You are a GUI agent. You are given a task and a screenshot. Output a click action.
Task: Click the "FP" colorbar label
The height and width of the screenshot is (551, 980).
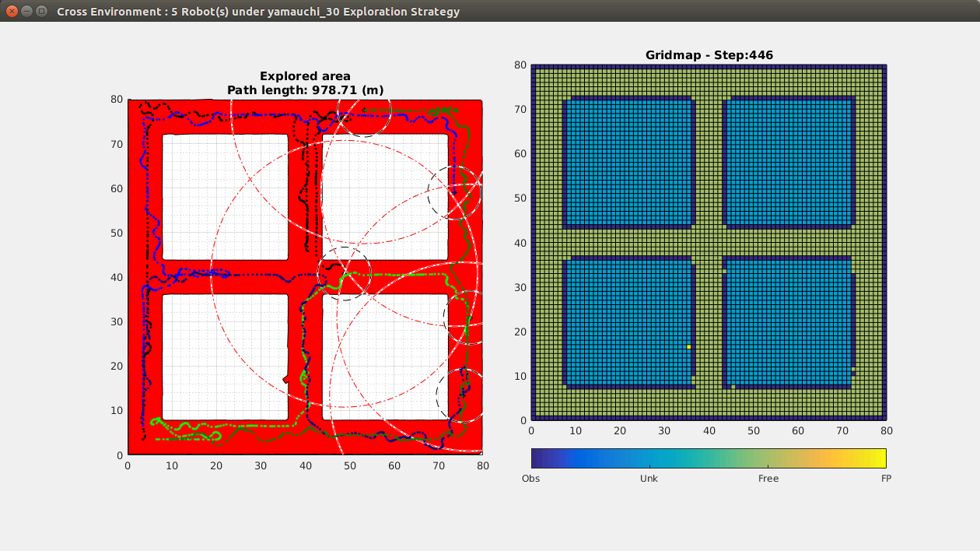tap(886, 479)
